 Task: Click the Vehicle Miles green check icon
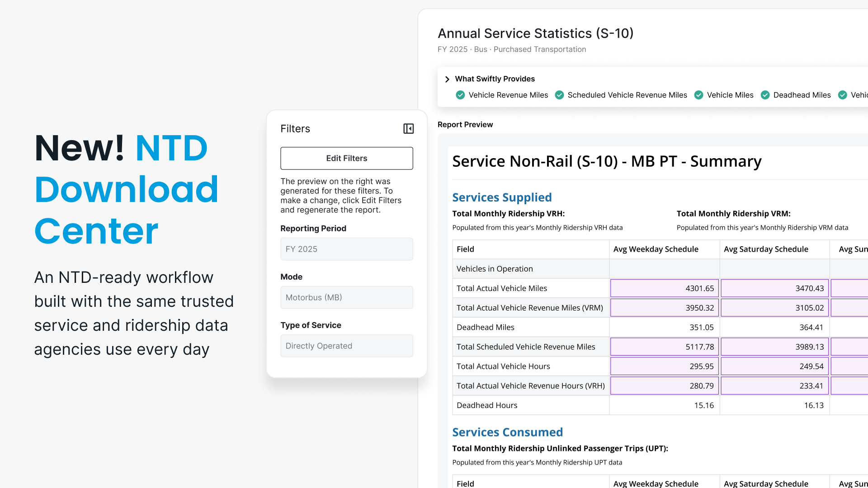click(698, 95)
